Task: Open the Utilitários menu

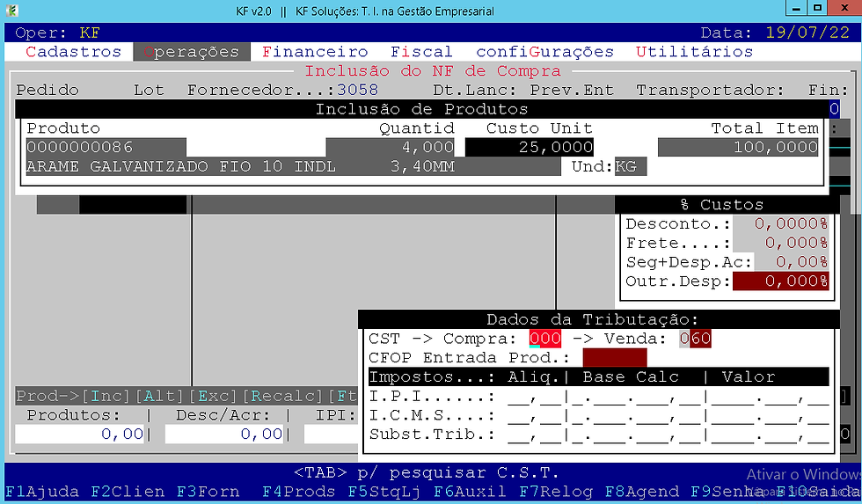Action: click(x=694, y=52)
